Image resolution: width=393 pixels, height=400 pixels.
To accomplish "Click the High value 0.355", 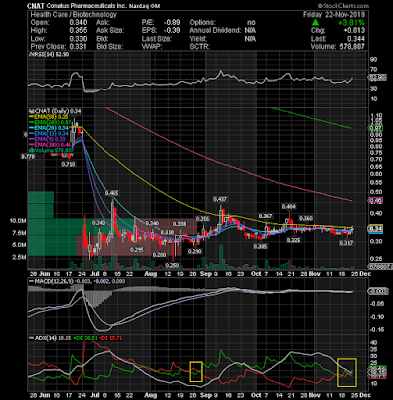I will (79, 30).
